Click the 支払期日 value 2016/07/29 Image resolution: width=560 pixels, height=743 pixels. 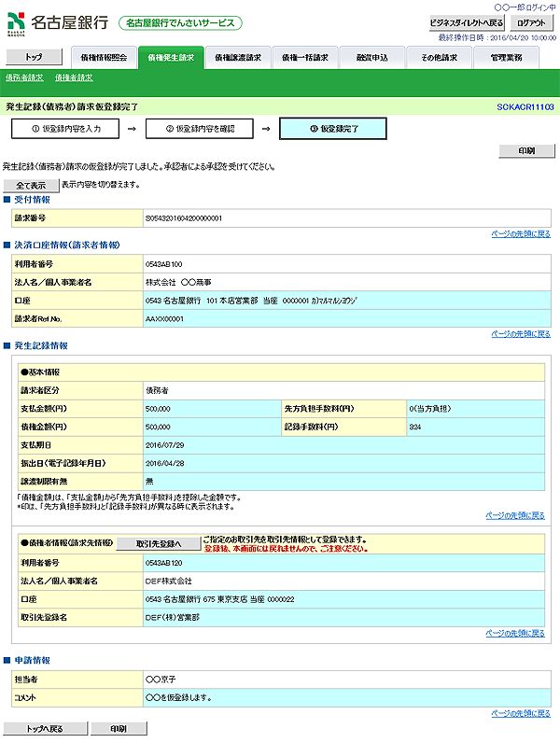click(x=164, y=445)
